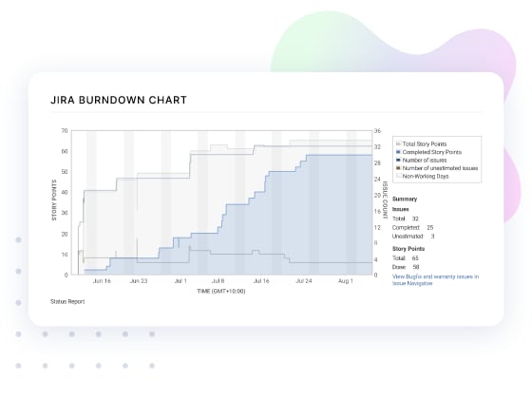
Task: Select the 'Number of issues' legend label
Action: (425, 161)
